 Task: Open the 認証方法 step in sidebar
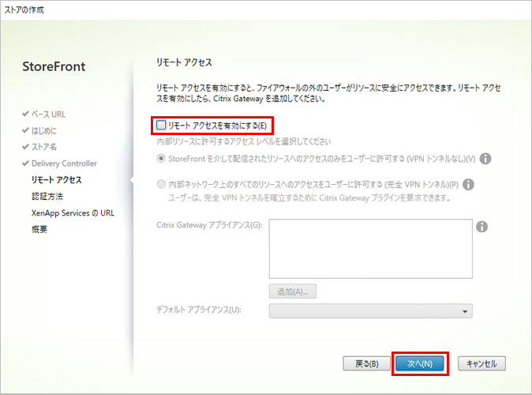click(x=48, y=197)
